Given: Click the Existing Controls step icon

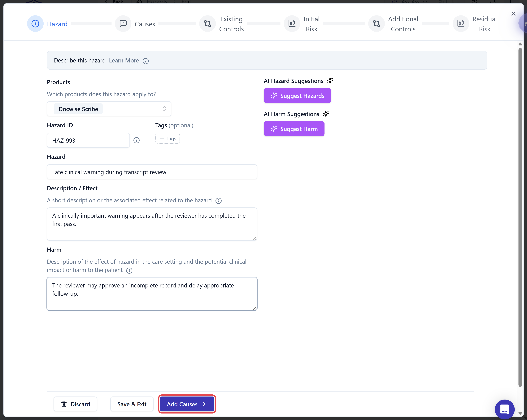Looking at the screenshot, I should point(207,24).
